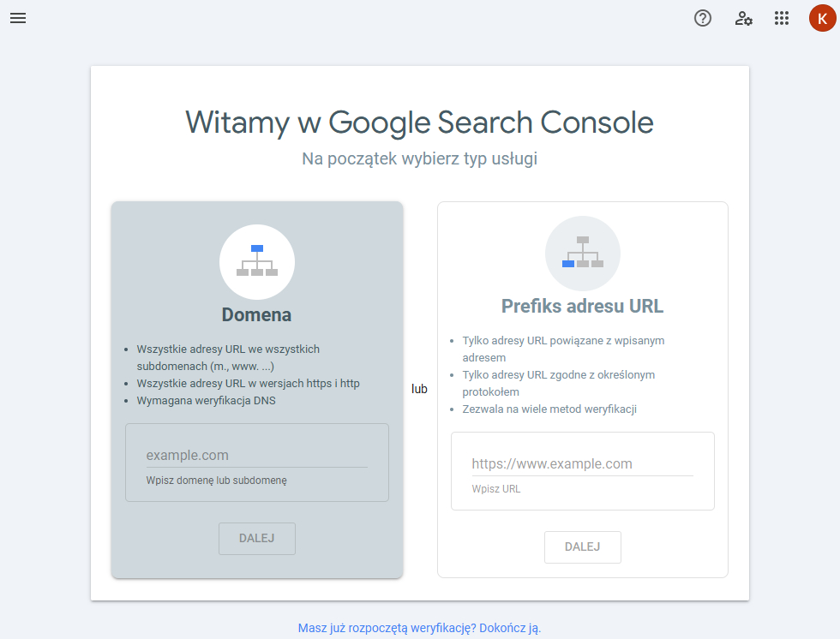Open the Help icon in the top bar
The image size is (840, 639).
(x=703, y=18)
